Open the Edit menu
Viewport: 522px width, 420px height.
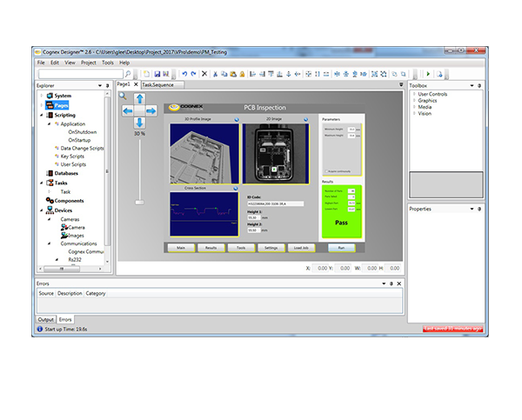point(55,63)
